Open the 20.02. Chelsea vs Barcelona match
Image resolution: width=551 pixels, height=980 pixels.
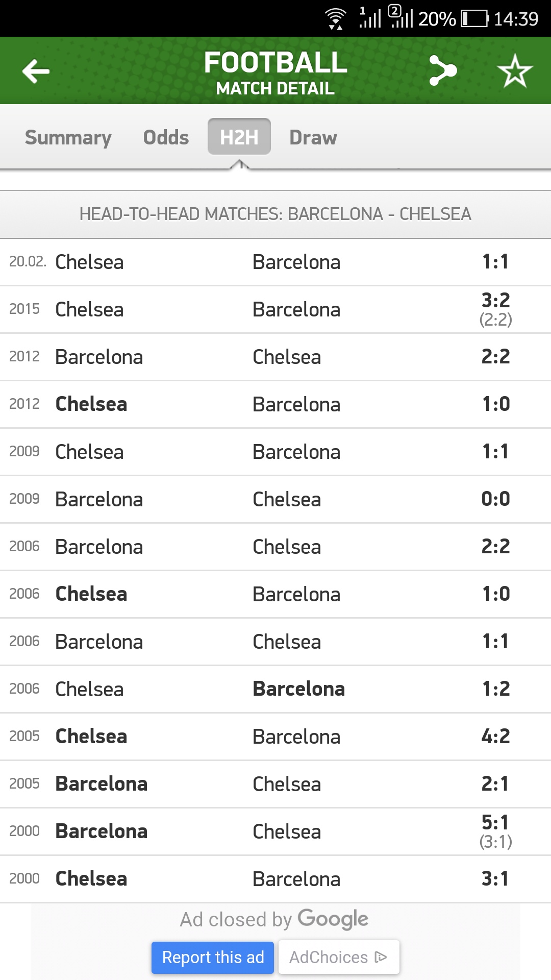275,262
